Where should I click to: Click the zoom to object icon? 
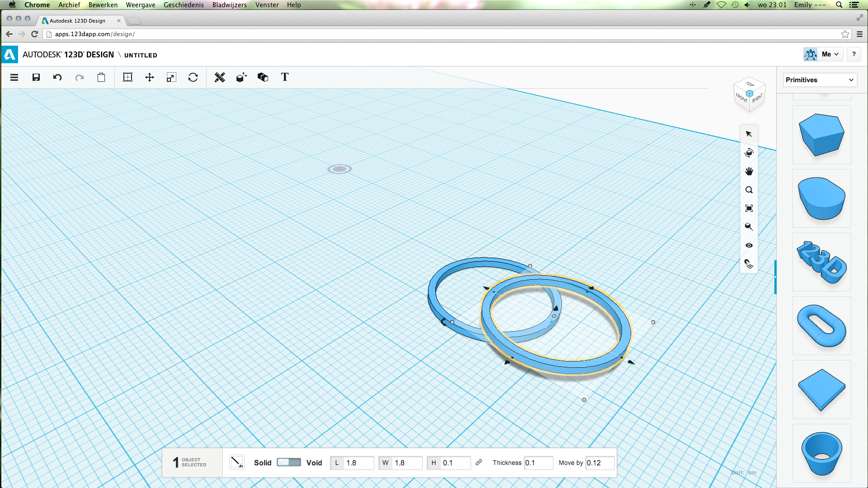click(749, 227)
